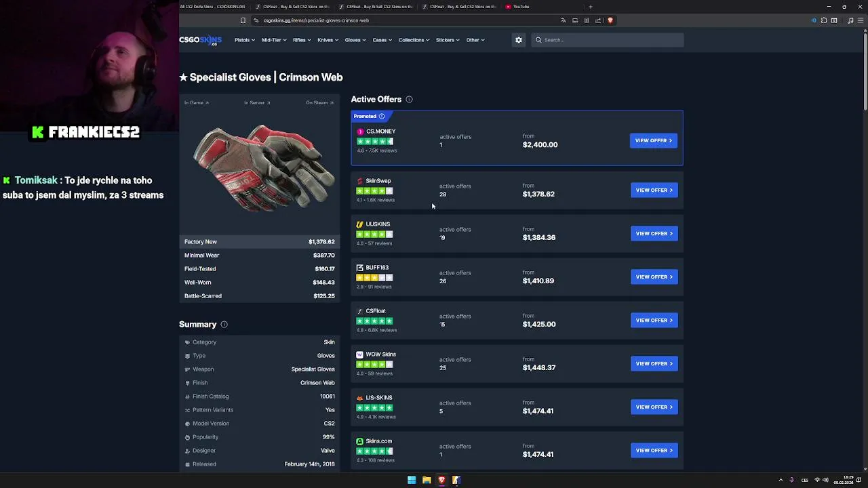Select the Minimal Wear row
The width and height of the screenshot is (868, 488).
[x=259, y=256]
